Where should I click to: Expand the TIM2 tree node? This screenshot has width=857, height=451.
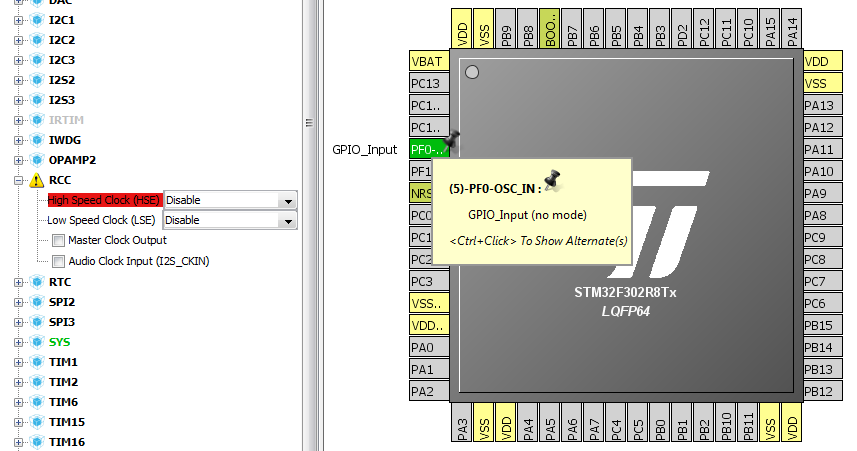click(19, 382)
